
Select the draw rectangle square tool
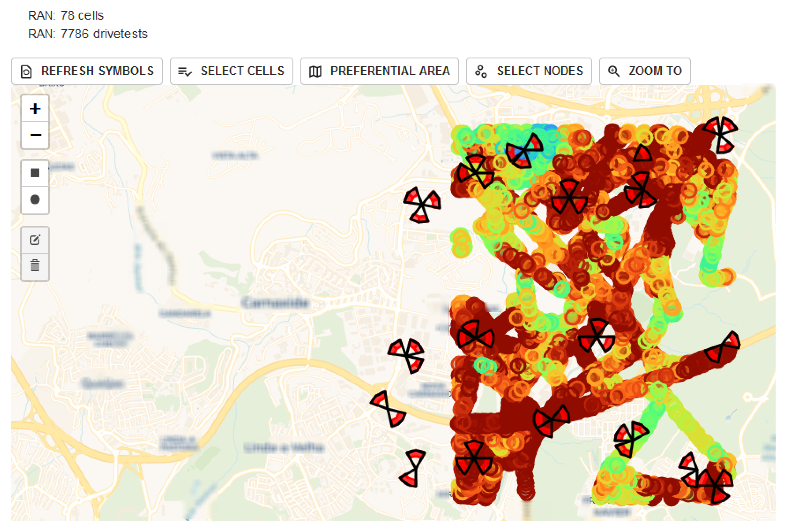[35, 173]
